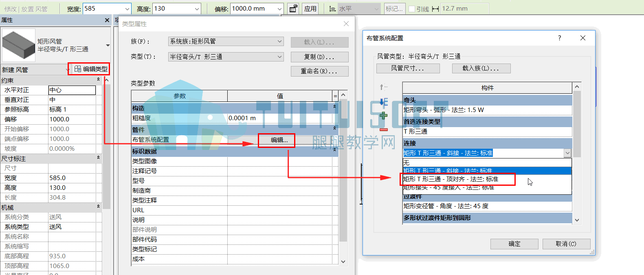
Task: Click the 应用 apply button
Action: point(310,9)
